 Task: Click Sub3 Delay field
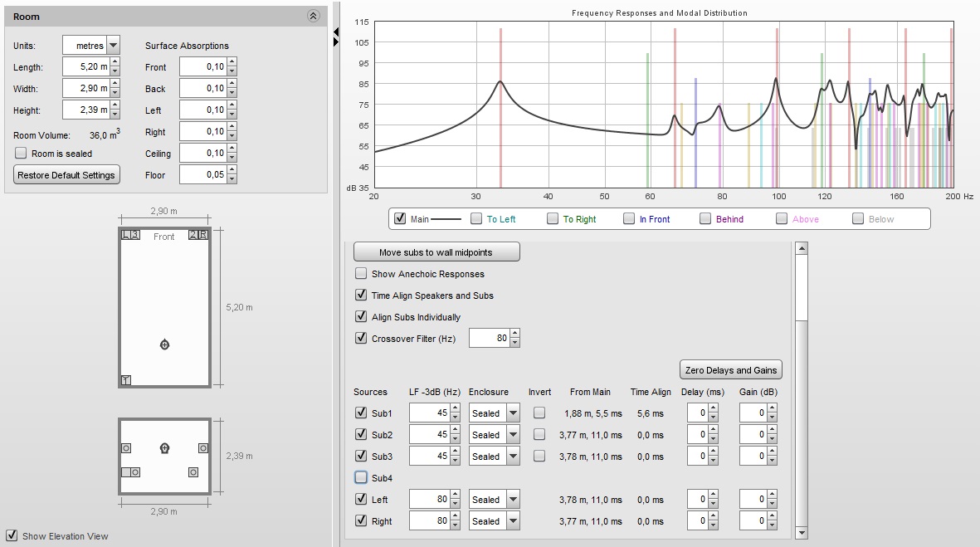[698, 457]
